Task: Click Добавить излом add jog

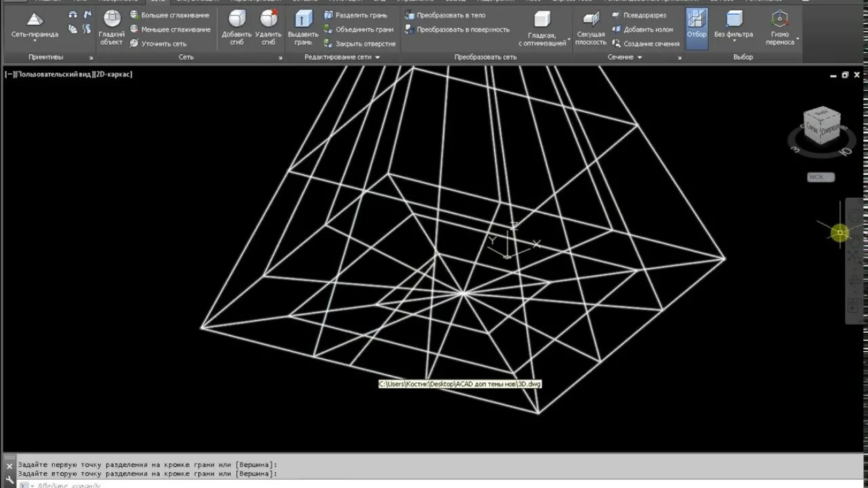Action: pos(642,29)
